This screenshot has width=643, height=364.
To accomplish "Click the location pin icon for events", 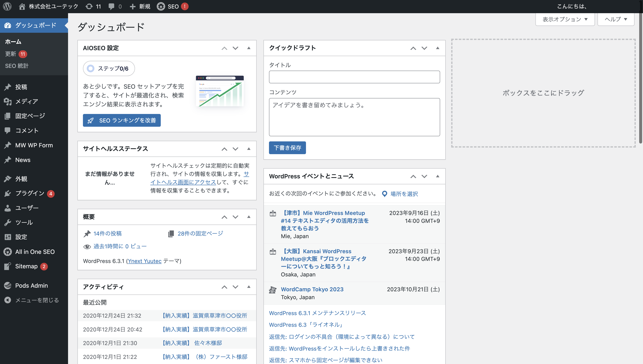I will (x=384, y=194).
